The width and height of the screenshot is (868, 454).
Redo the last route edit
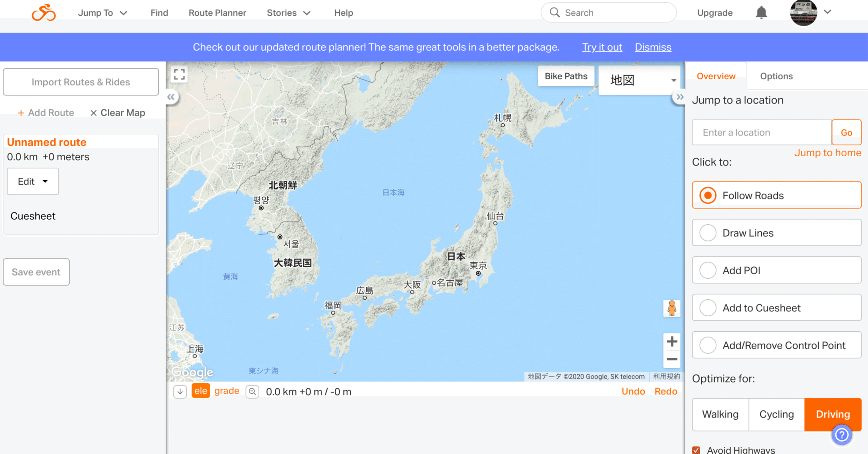666,391
